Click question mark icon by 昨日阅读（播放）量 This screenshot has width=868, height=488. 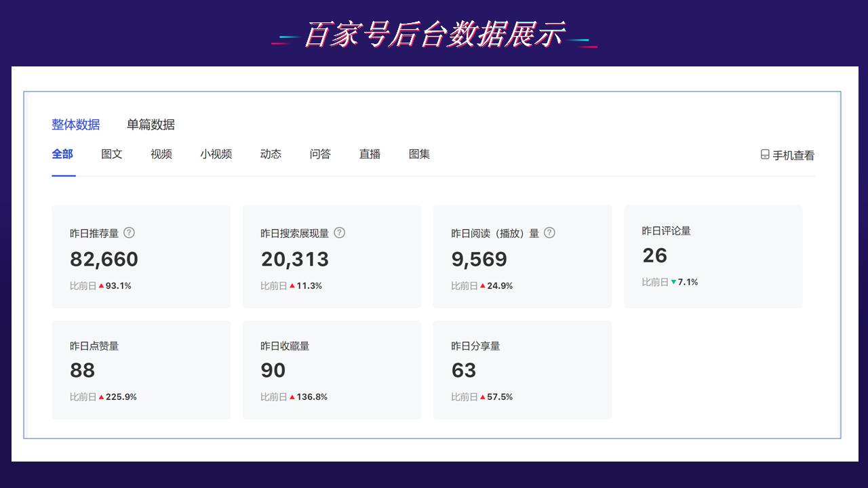point(549,232)
